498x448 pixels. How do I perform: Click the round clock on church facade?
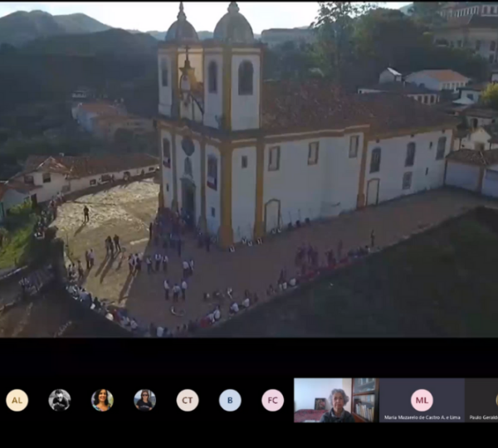pos(188,146)
